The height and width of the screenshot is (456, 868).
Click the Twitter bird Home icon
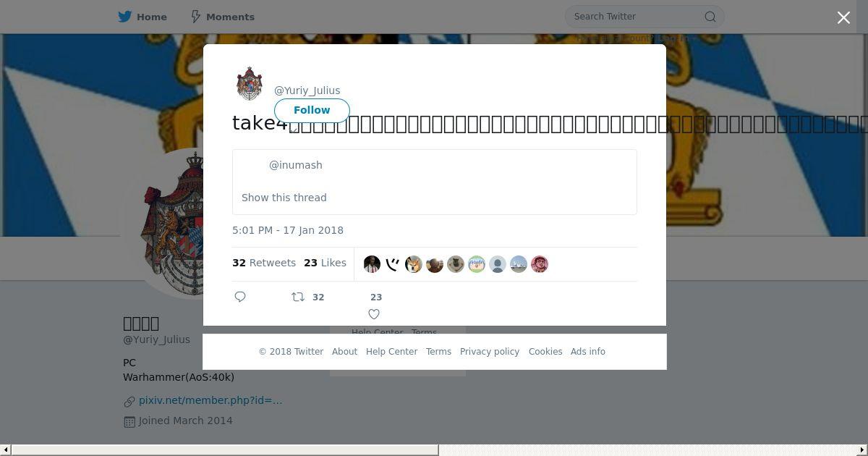click(x=125, y=17)
